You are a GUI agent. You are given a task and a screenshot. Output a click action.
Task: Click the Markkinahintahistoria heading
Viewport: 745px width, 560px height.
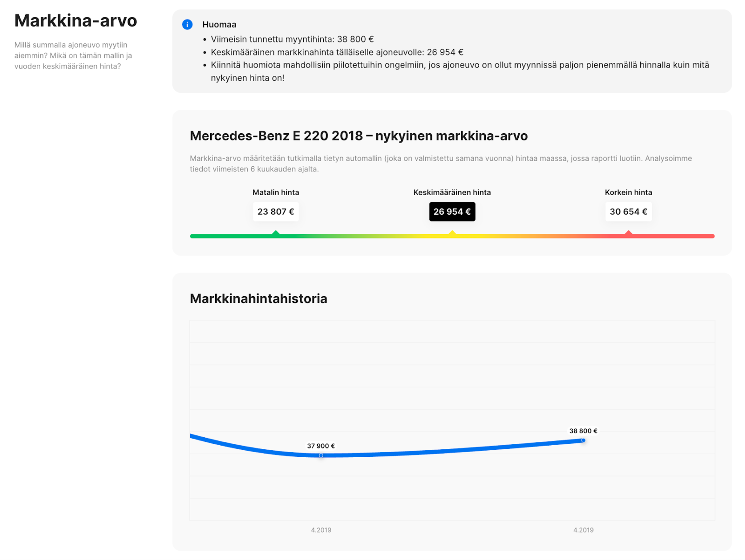(258, 299)
